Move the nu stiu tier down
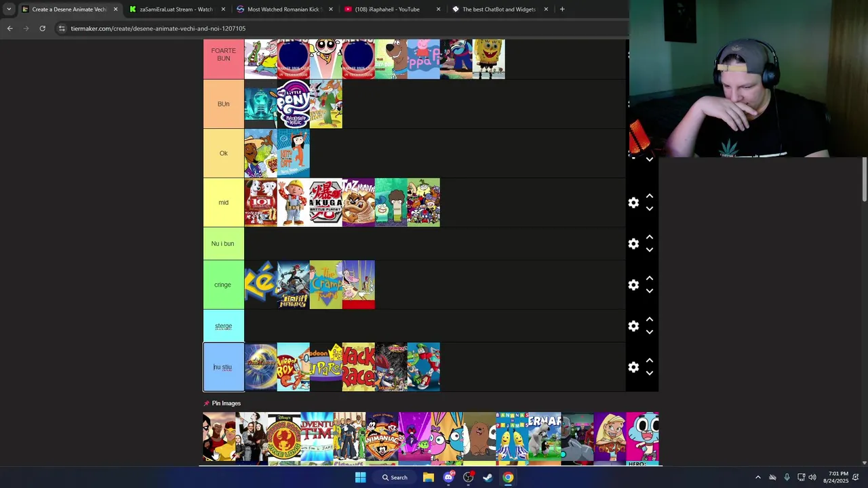Viewport: 868px width, 488px height. (650, 373)
